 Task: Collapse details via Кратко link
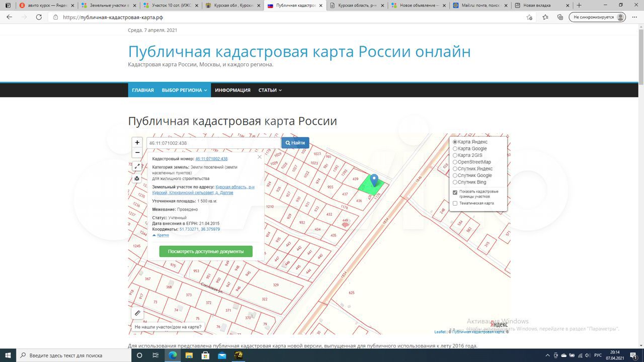(161, 235)
